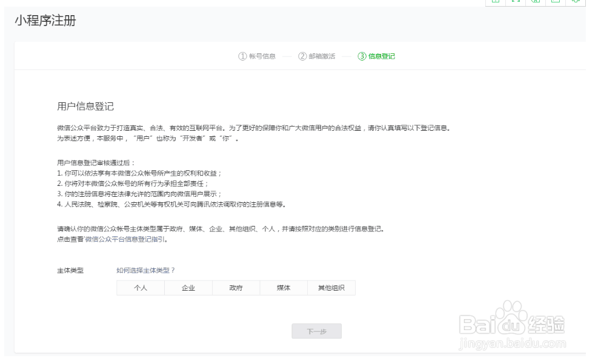Click the 用户信息登记审核通过后： line

tap(96, 163)
